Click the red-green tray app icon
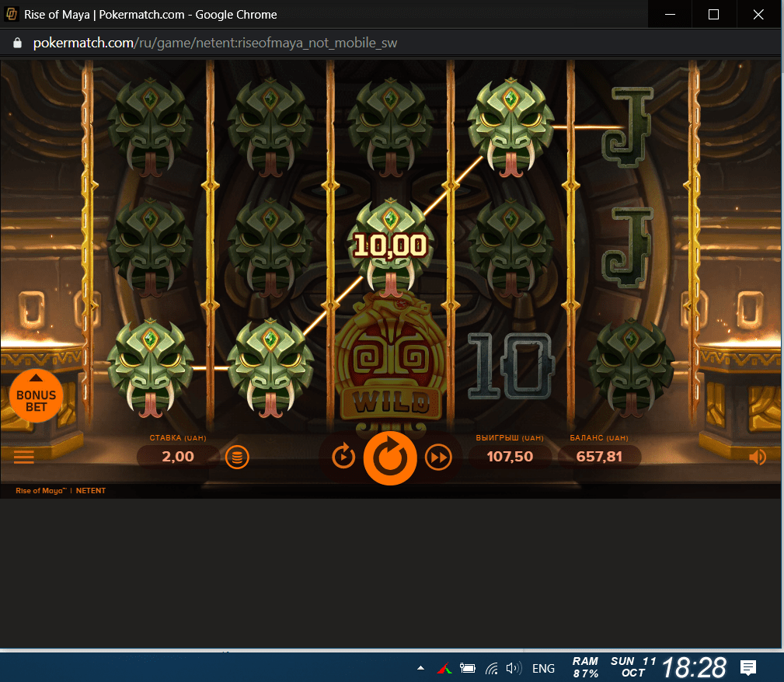This screenshot has width=784, height=682. [444, 668]
